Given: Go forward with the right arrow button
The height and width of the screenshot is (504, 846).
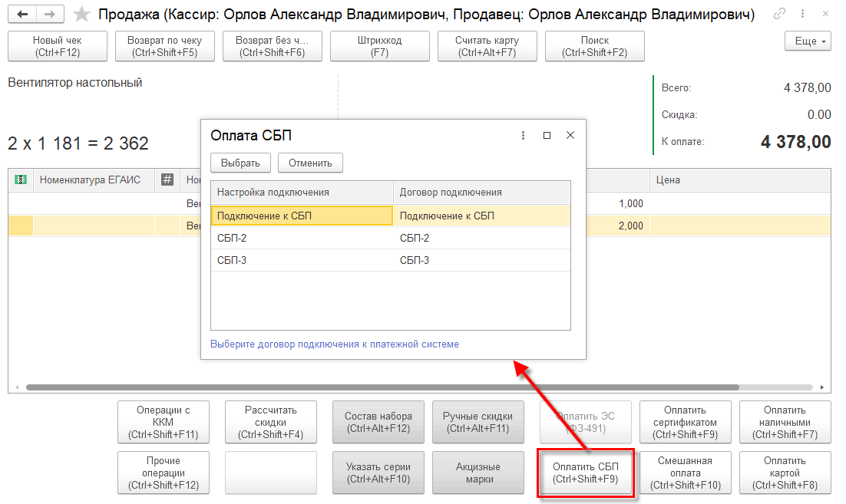Looking at the screenshot, I should pyautogui.click(x=50, y=14).
